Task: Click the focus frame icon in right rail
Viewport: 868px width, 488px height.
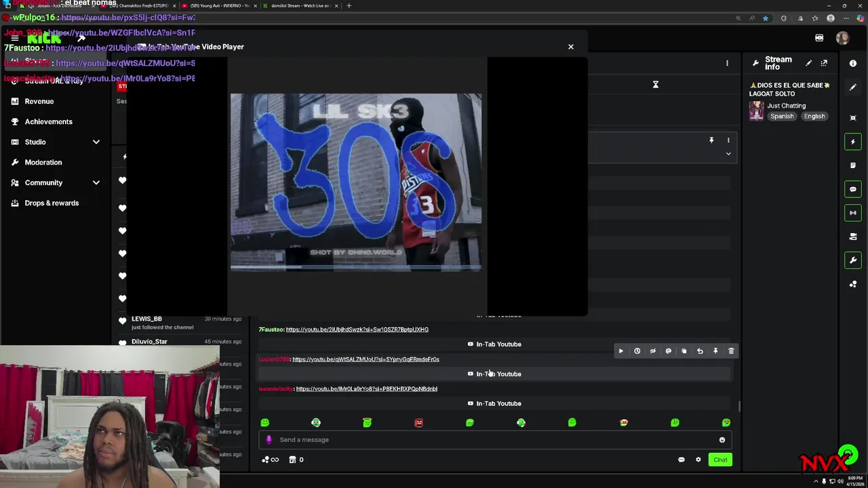Action: point(853,118)
